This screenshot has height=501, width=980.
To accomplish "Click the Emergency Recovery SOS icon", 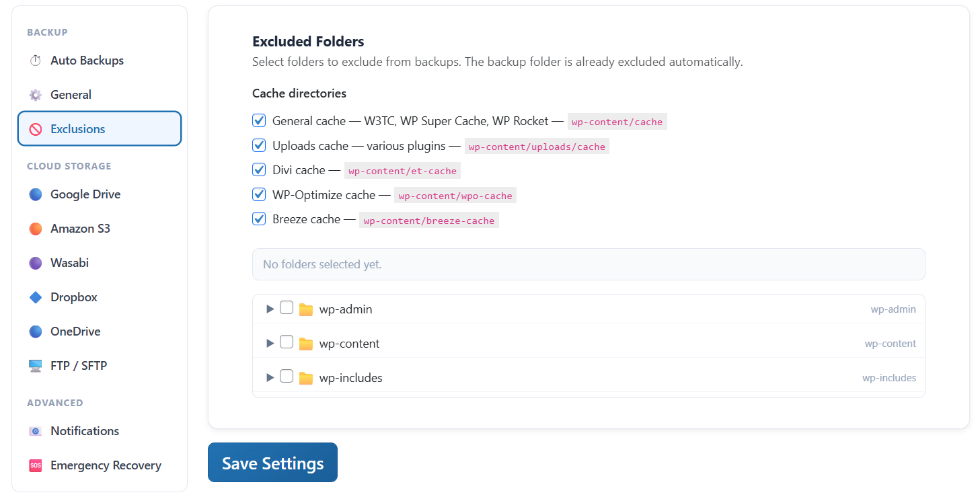I will (x=36, y=465).
